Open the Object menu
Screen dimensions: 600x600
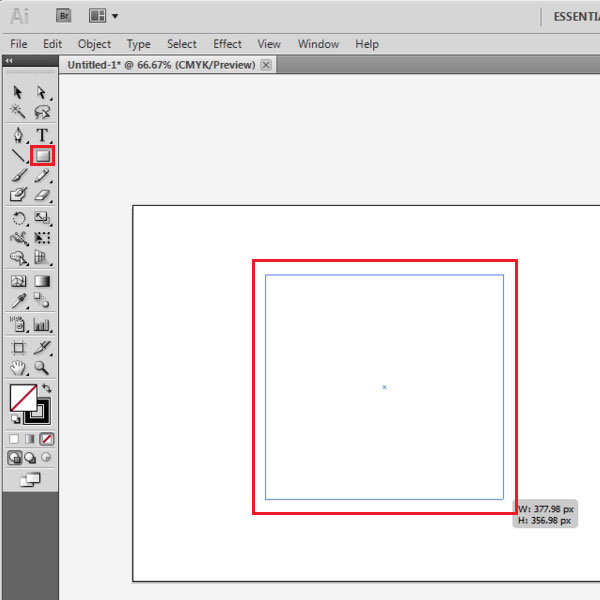pyautogui.click(x=94, y=44)
